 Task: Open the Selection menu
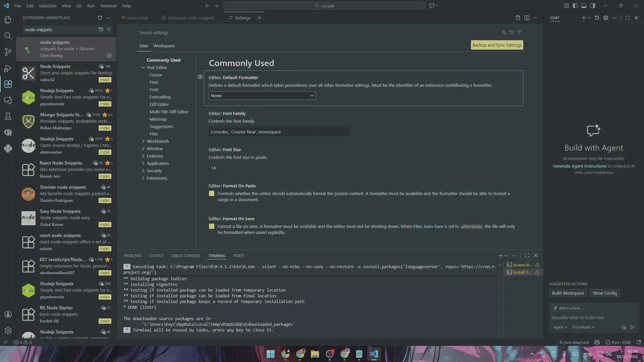(x=48, y=6)
